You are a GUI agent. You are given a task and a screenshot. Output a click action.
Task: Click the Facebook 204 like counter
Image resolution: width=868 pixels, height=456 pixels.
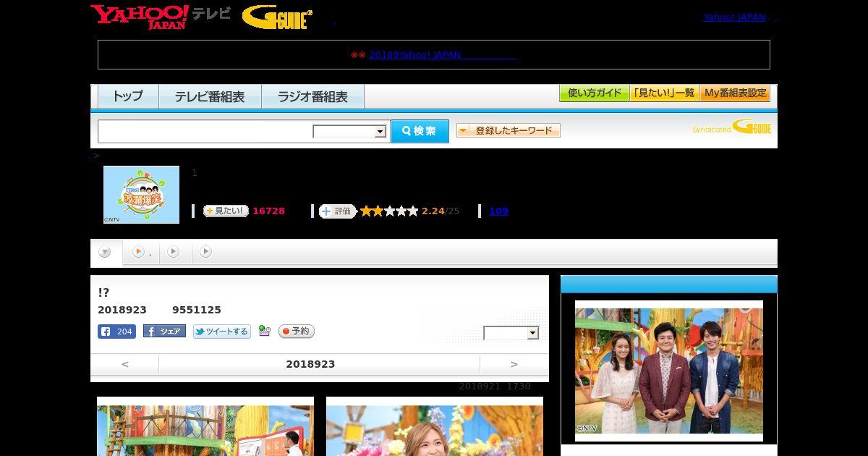[116, 332]
